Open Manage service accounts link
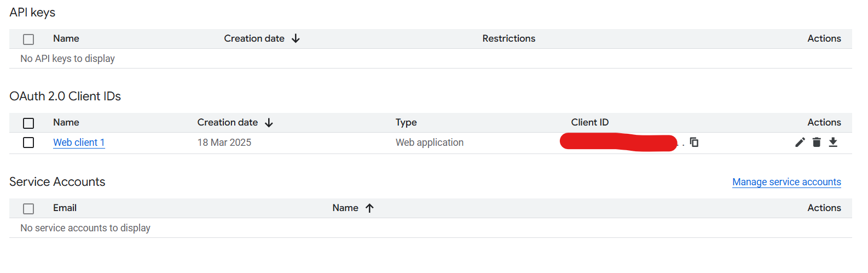Viewport: 868px width, 273px height. coord(786,182)
